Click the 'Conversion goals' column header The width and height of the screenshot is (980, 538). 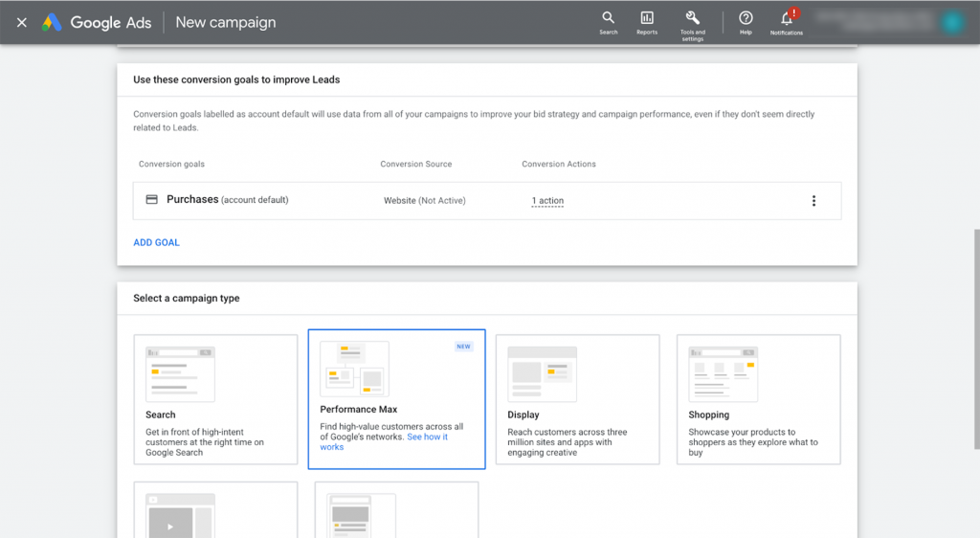click(x=172, y=164)
